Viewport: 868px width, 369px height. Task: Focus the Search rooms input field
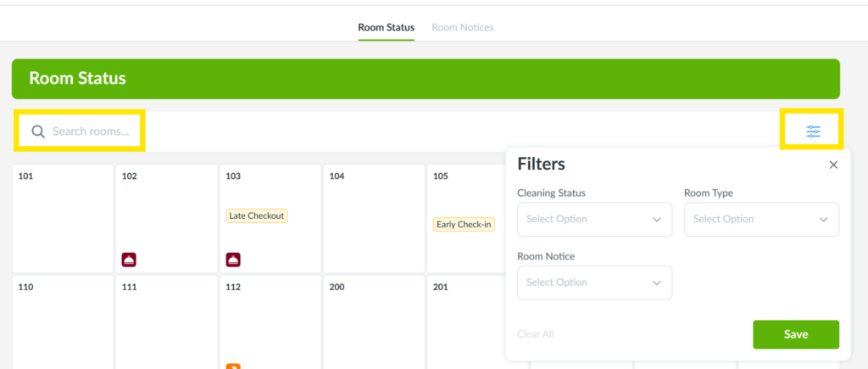click(x=91, y=131)
